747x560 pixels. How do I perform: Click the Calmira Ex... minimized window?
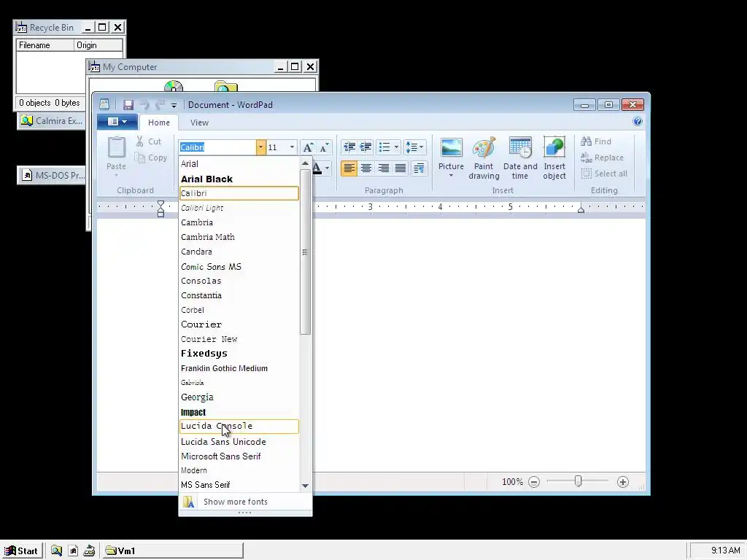point(52,121)
